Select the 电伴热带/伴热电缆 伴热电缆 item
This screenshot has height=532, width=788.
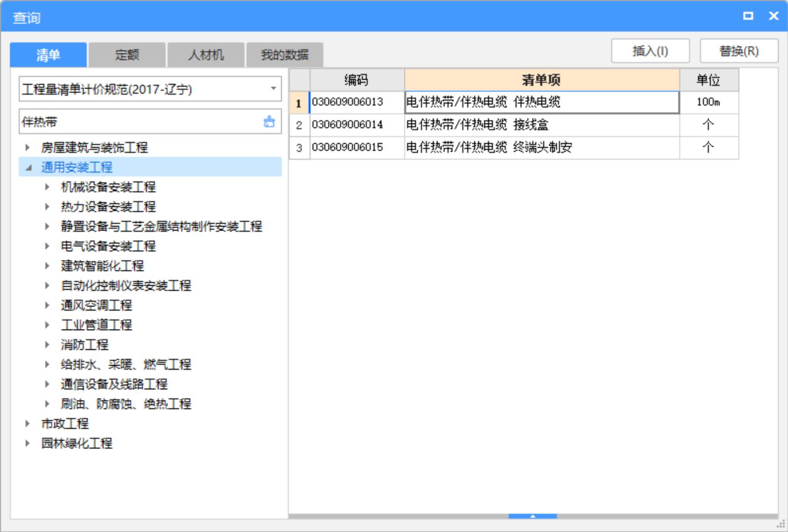542,102
